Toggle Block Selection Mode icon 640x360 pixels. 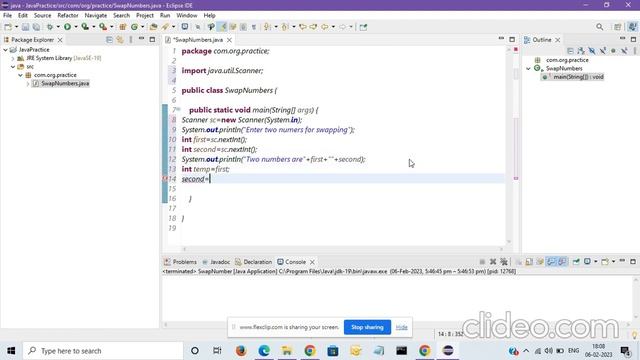243,27
